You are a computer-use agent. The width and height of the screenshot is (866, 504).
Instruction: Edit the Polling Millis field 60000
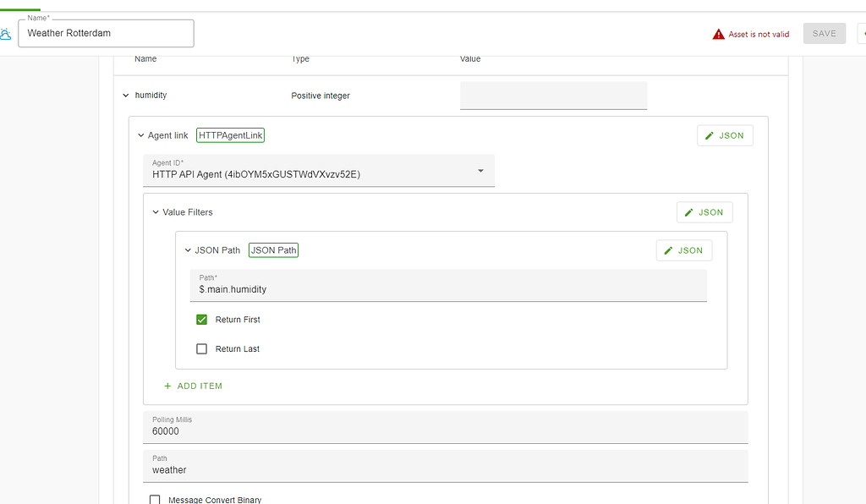tap(445, 427)
